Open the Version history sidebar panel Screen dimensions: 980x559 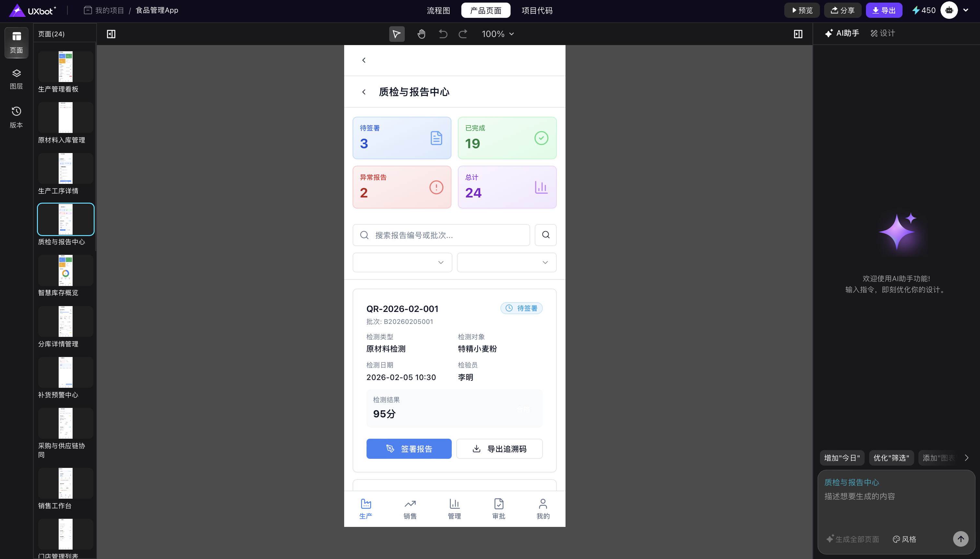[x=16, y=117]
